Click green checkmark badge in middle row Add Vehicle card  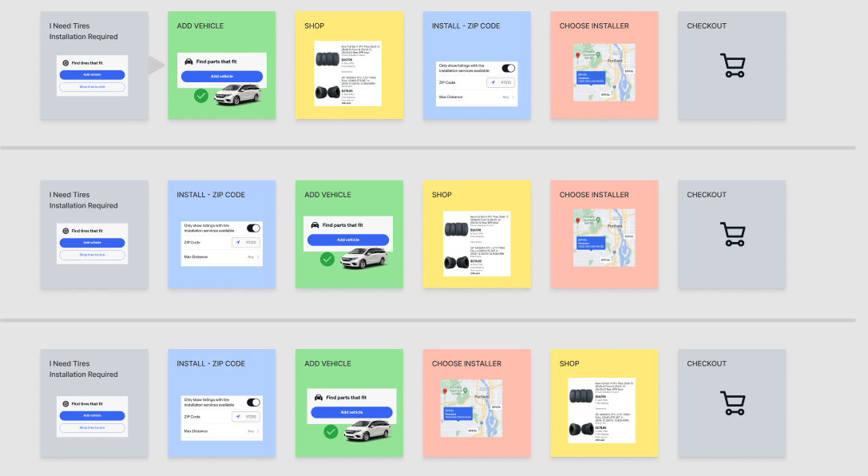click(x=327, y=259)
